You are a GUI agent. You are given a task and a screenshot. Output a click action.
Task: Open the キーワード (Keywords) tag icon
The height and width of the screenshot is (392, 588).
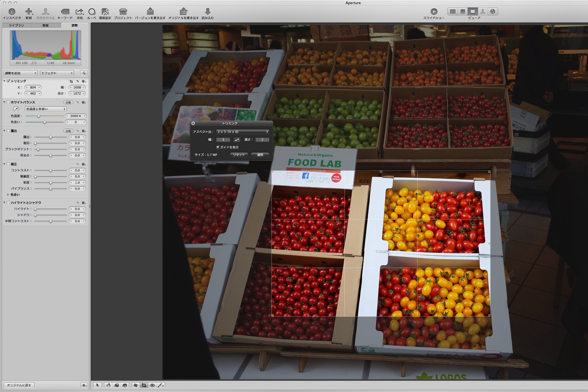(65, 12)
